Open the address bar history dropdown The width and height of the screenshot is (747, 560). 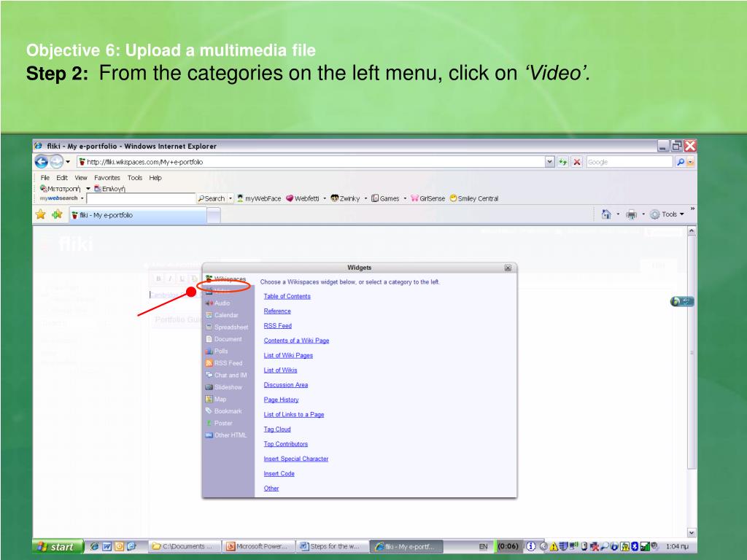(550, 162)
